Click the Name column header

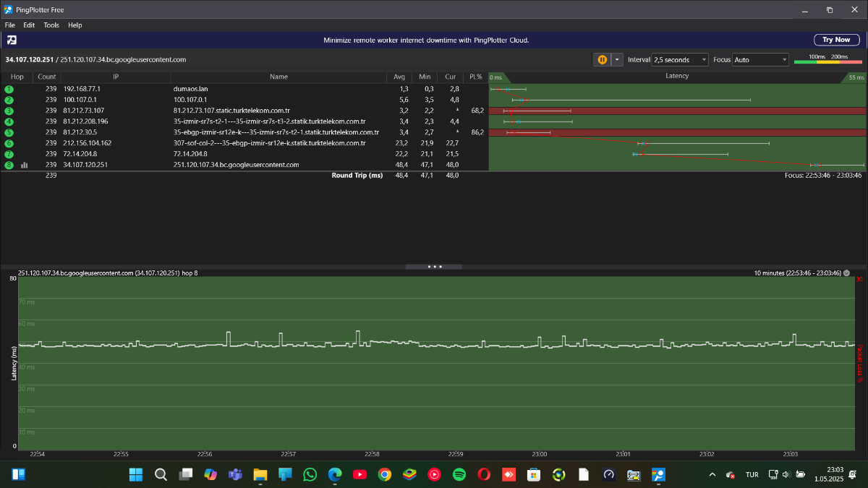coord(278,77)
